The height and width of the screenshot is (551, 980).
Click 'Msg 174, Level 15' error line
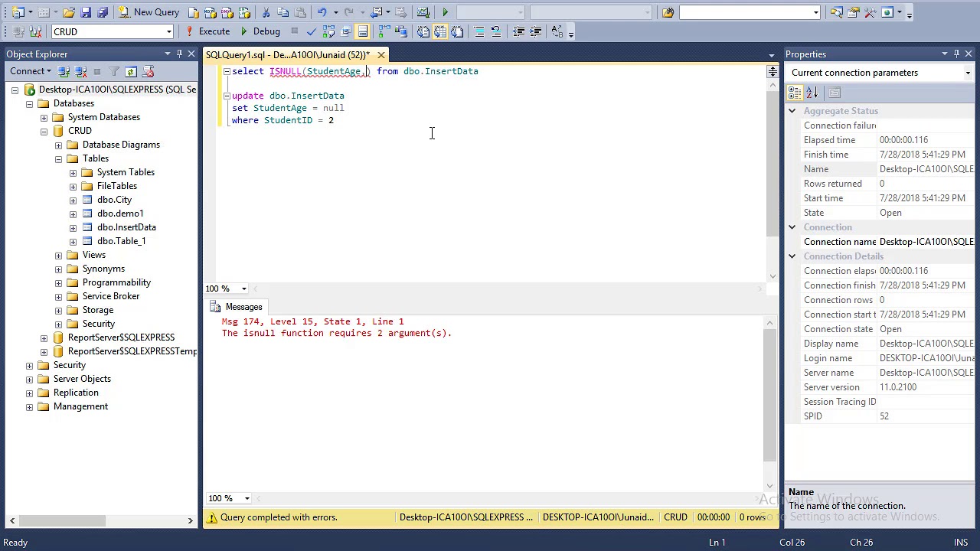pos(312,321)
